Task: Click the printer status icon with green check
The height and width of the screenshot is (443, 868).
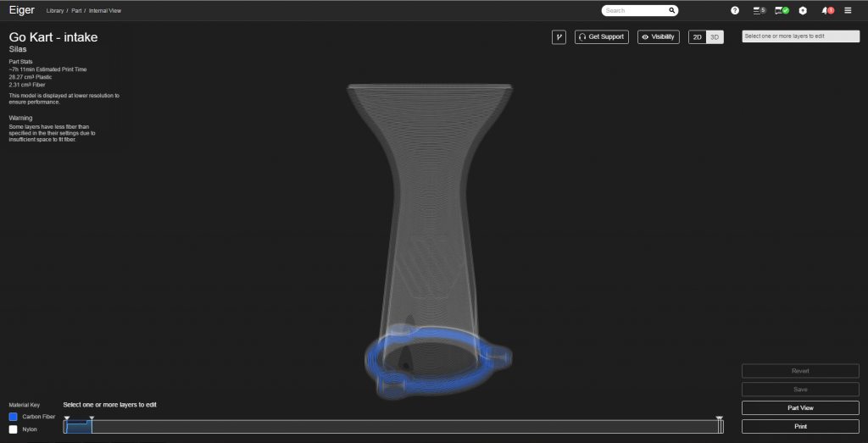Action: coord(782,10)
